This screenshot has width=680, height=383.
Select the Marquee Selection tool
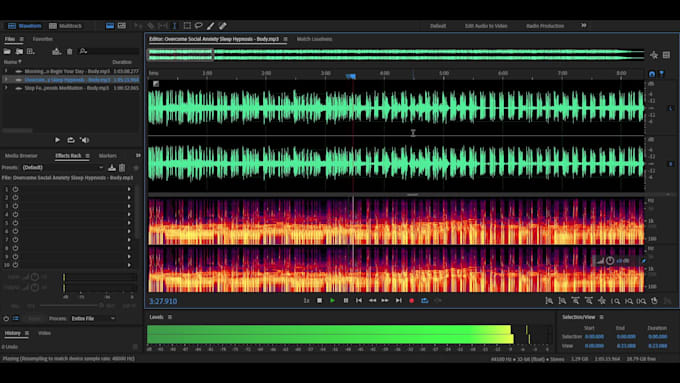click(187, 26)
